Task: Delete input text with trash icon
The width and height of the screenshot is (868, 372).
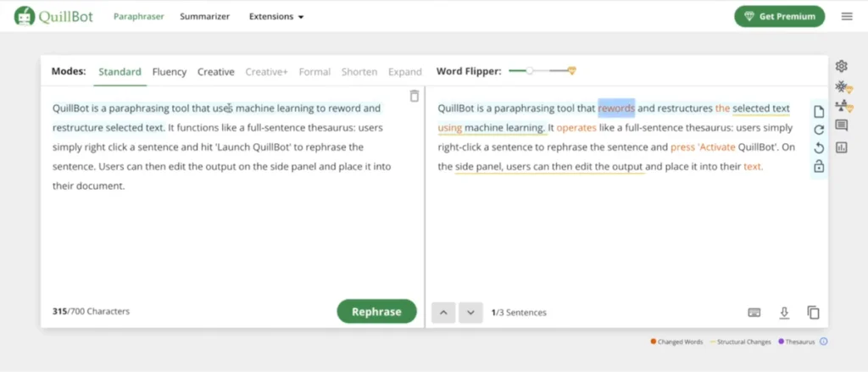Action: pos(414,96)
